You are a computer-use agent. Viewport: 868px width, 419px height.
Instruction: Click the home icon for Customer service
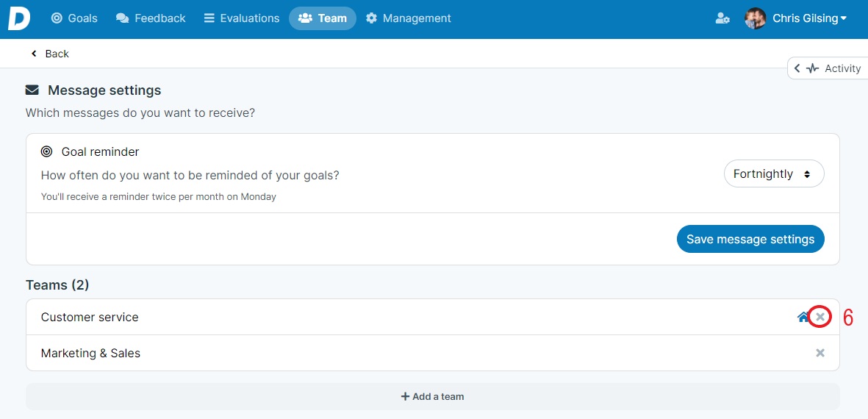pyautogui.click(x=803, y=317)
